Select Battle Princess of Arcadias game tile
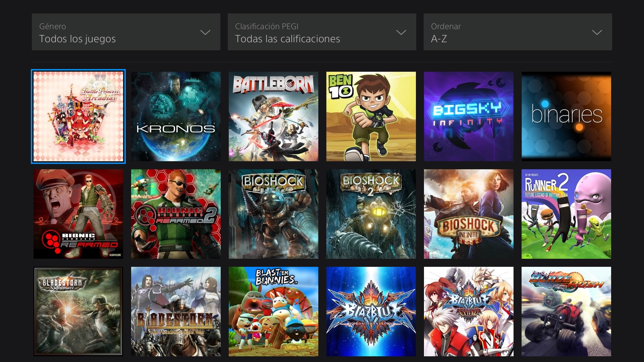Screen dimensions: 644x362 (x=78, y=116)
